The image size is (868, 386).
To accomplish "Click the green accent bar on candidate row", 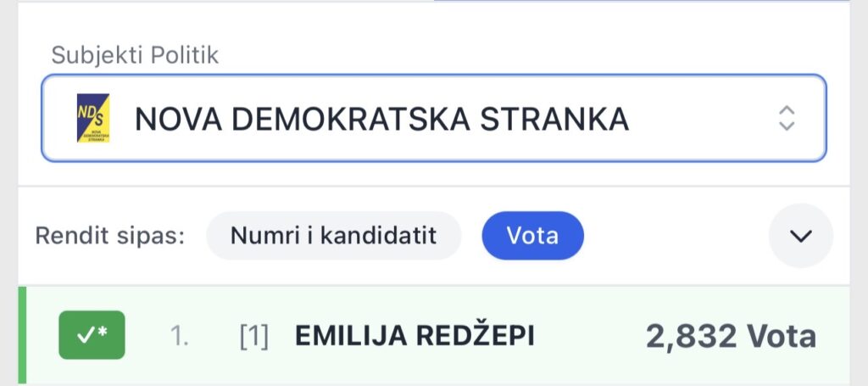I will coord(22,336).
